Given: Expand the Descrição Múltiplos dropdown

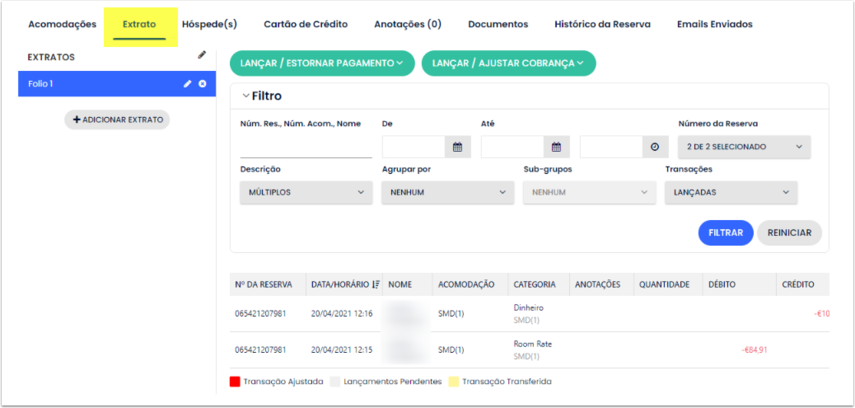Looking at the screenshot, I should 306,192.
